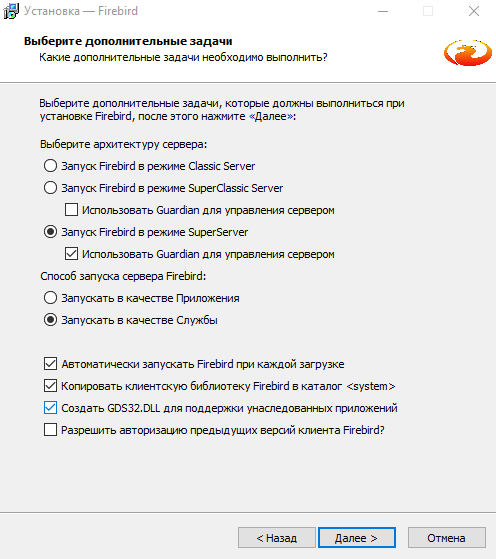Click the disabled maximize window icon
Image resolution: width=496 pixels, height=559 pixels.
click(428, 11)
